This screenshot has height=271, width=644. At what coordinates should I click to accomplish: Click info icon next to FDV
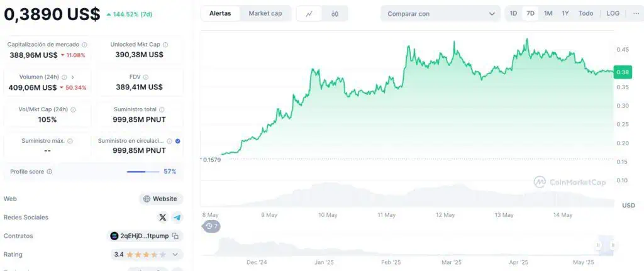click(146, 77)
